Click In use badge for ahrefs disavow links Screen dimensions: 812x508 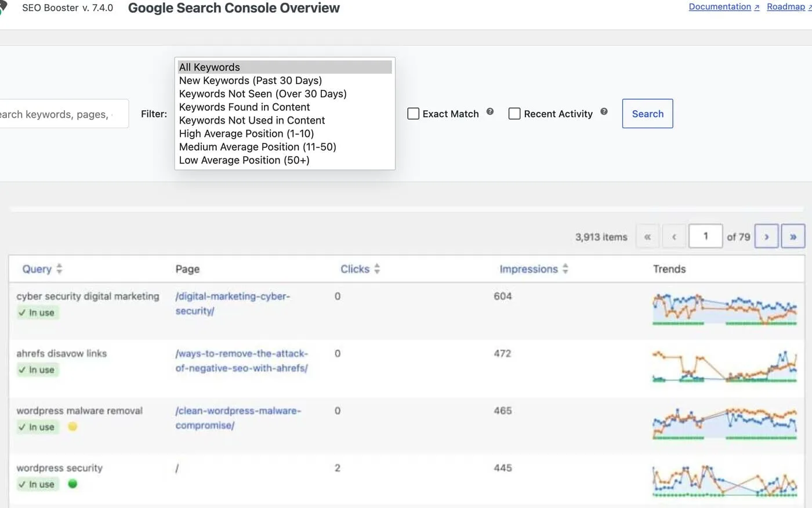click(37, 370)
